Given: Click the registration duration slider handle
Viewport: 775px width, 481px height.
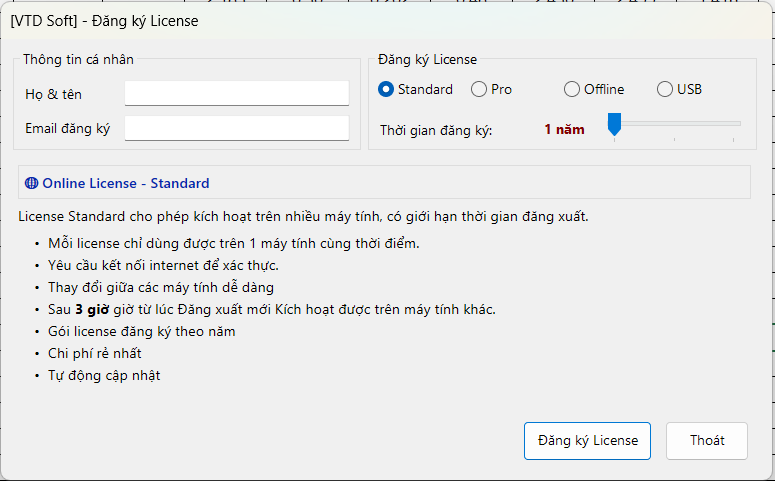Looking at the screenshot, I should pos(614,124).
